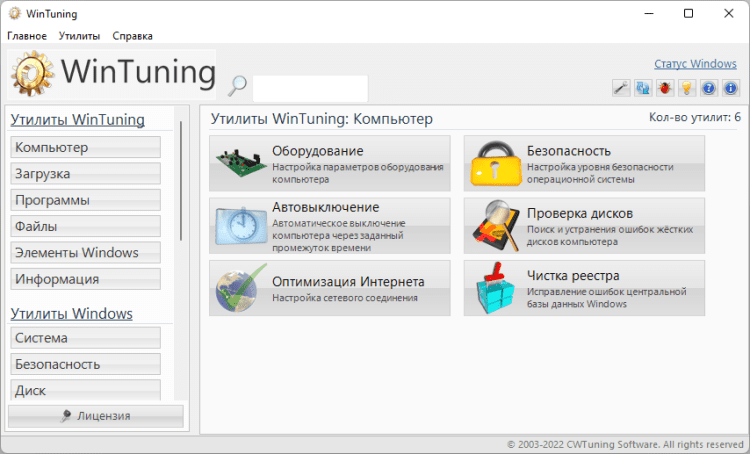Click the Утилиты Windows sidebar heading
Screen dimensions: 750x454
[71, 314]
